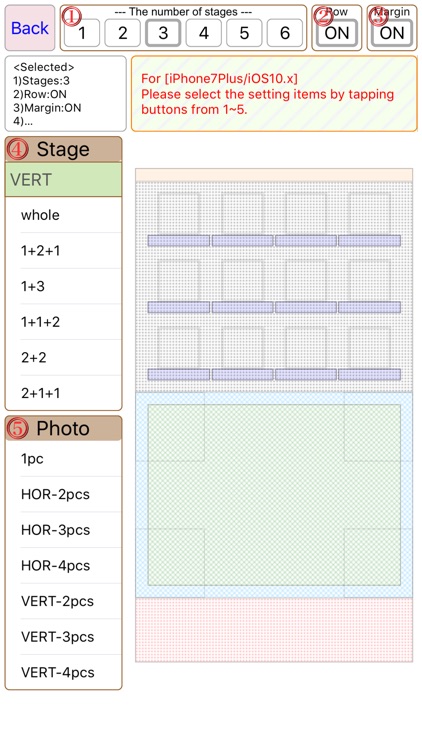Select 2 stages number button
Viewport: 422px width, 750px height.
pyautogui.click(x=122, y=33)
